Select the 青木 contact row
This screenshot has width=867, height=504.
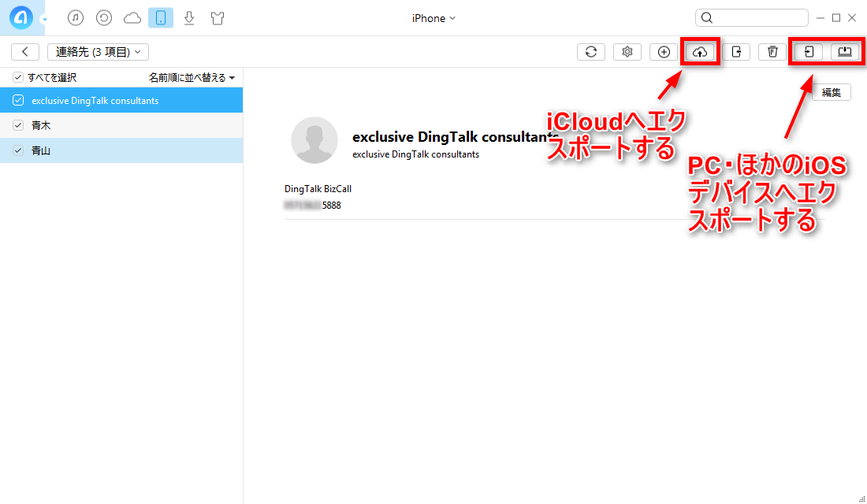point(121,125)
